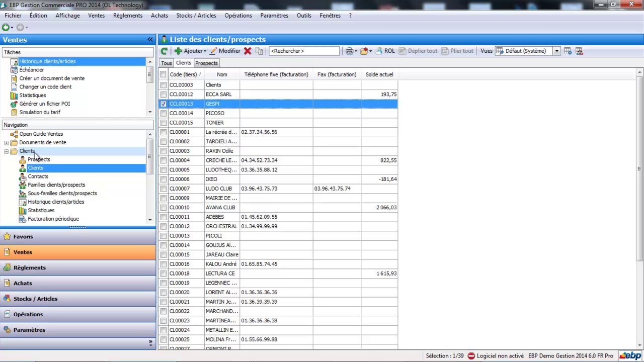Open the back-history dropdown arrow
This screenshot has width=644, height=362.
click(x=12, y=28)
